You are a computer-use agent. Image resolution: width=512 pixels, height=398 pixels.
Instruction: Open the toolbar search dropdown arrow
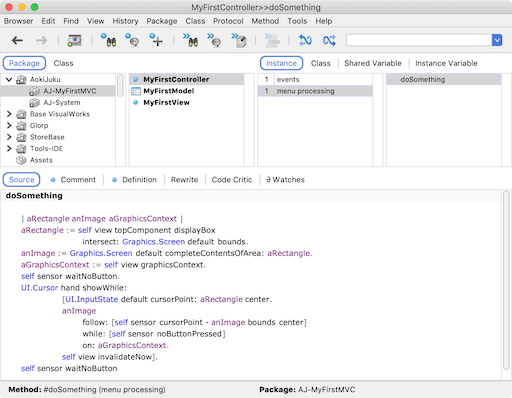tap(497, 40)
